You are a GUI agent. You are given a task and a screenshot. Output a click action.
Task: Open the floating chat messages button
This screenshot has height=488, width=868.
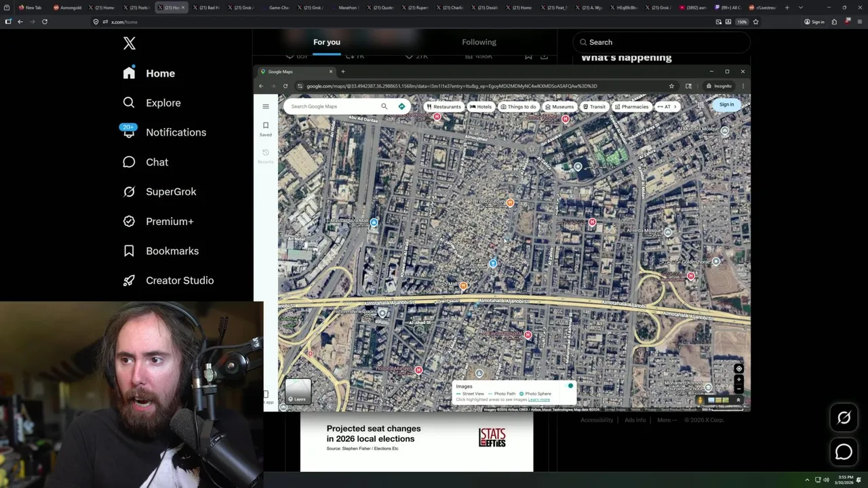pyautogui.click(x=844, y=451)
